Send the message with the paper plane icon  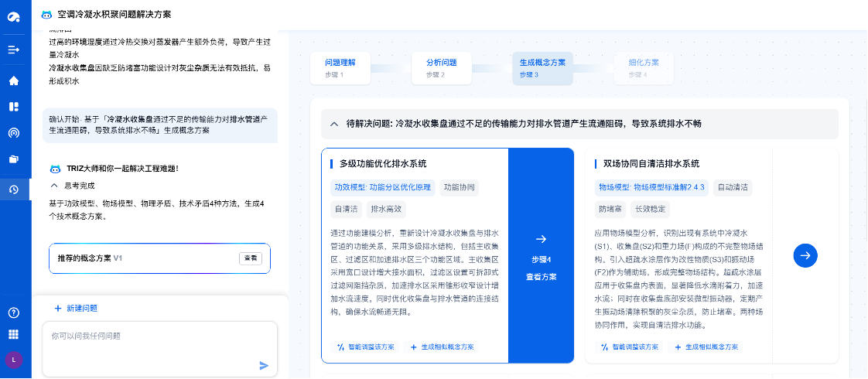point(264,365)
